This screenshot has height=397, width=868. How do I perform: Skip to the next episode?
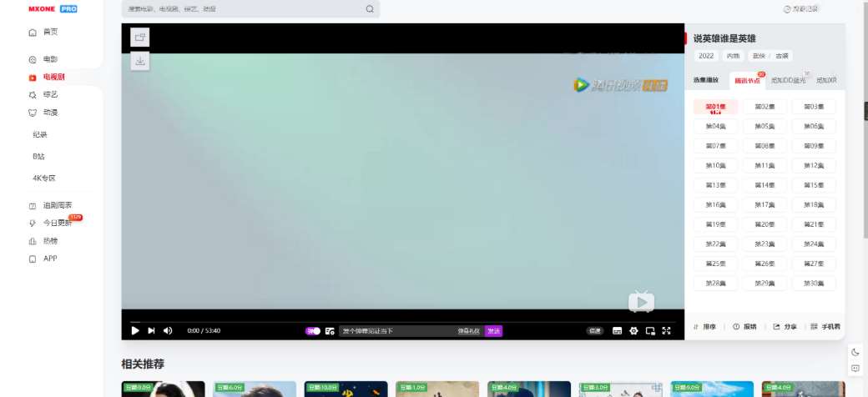(151, 331)
